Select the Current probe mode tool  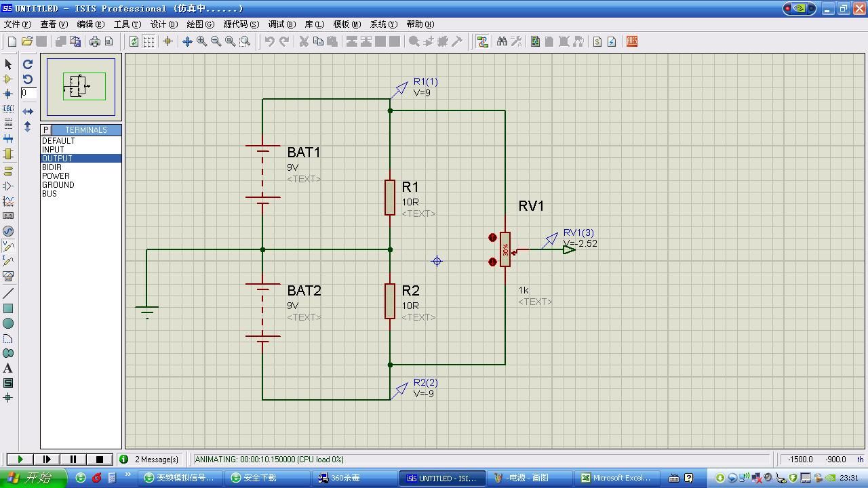pos(8,261)
